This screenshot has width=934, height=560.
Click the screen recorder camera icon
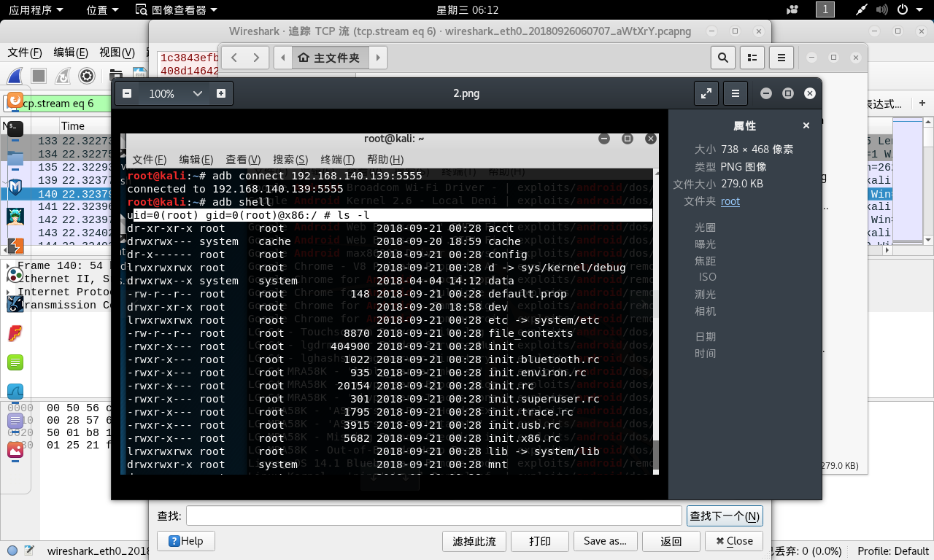point(793,10)
